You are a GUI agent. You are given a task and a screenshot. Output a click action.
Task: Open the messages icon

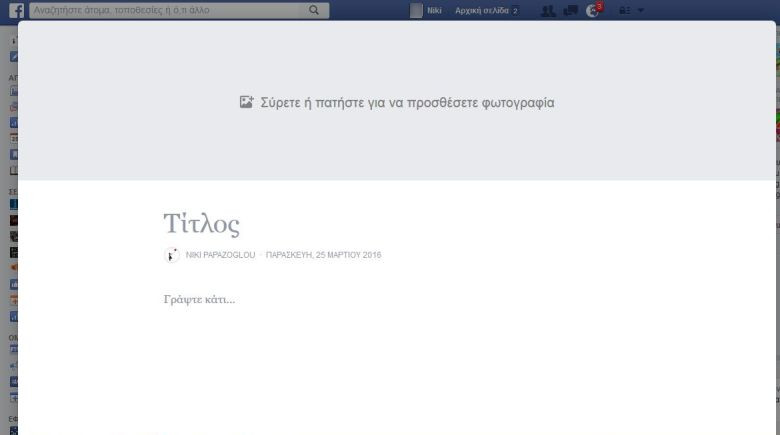[571, 10]
